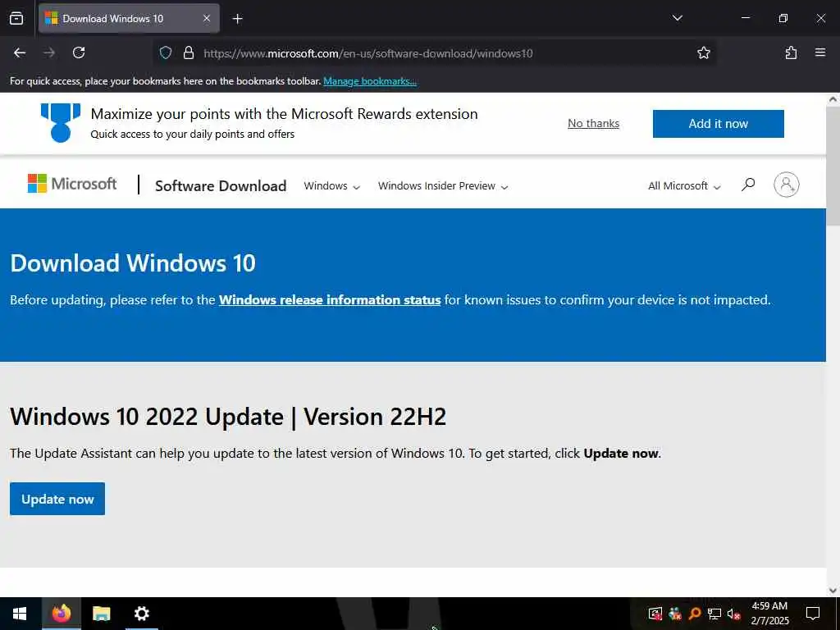Open Windows release information status link

coord(330,300)
